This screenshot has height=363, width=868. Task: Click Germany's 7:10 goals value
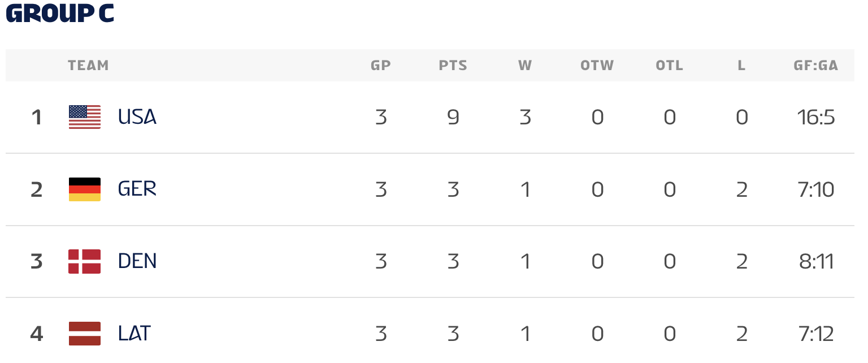pyautogui.click(x=816, y=189)
